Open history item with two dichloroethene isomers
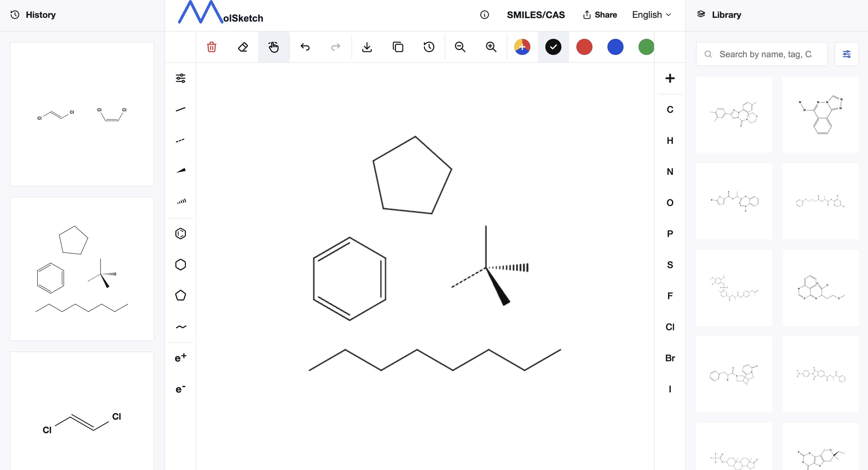Viewport: 868px width, 470px height. [x=82, y=114]
